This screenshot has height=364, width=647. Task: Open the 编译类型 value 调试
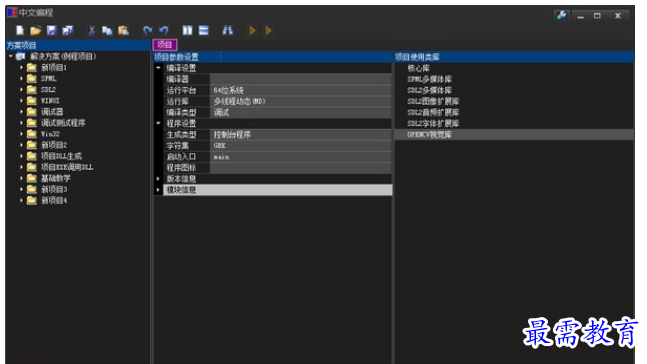pos(301,112)
